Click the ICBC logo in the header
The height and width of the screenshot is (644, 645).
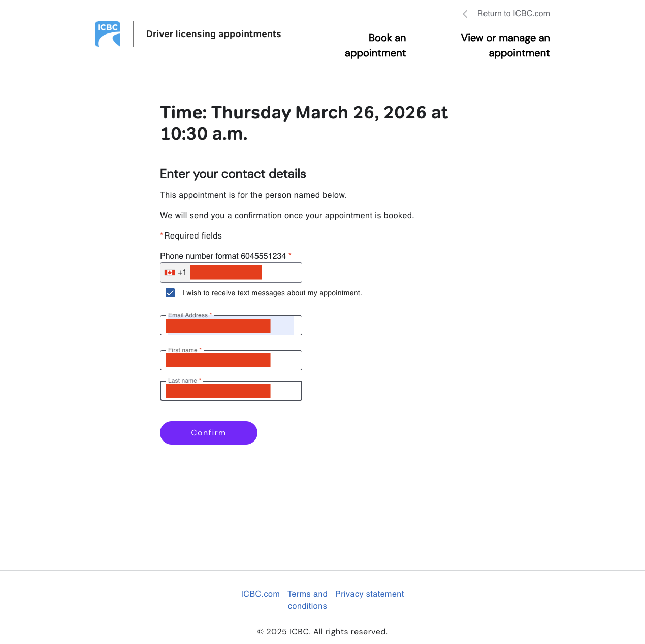[108, 34]
